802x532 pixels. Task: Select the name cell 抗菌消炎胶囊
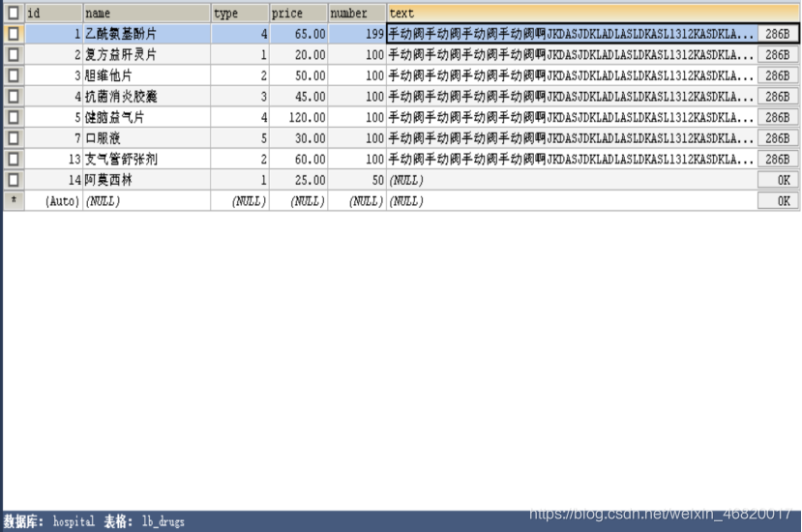pyautogui.click(x=146, y=96)
